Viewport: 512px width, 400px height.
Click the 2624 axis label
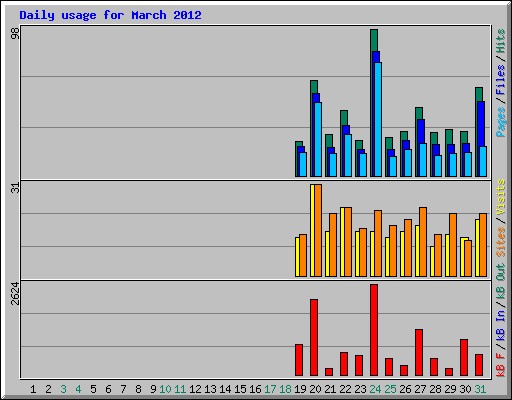click(15, 294)
